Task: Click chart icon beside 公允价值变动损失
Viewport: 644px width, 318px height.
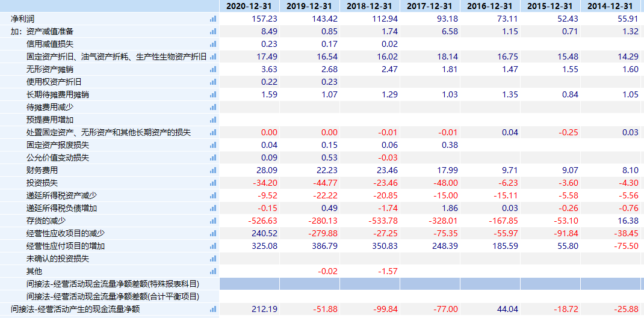Action: pos(213,157)
